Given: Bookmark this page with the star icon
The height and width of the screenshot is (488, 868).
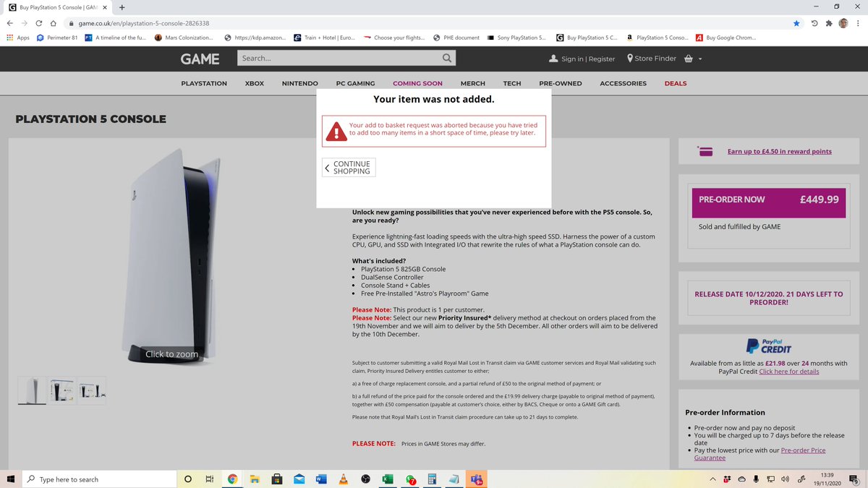Looking at the screenshot, I should click(x=796, y=23).
